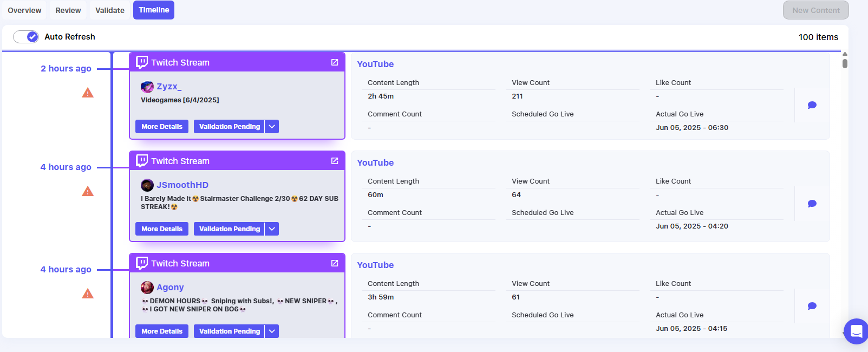Viewport: 868px width, 352px height.
Task: Click content length value 2h 45m
Action: point(381,96)
